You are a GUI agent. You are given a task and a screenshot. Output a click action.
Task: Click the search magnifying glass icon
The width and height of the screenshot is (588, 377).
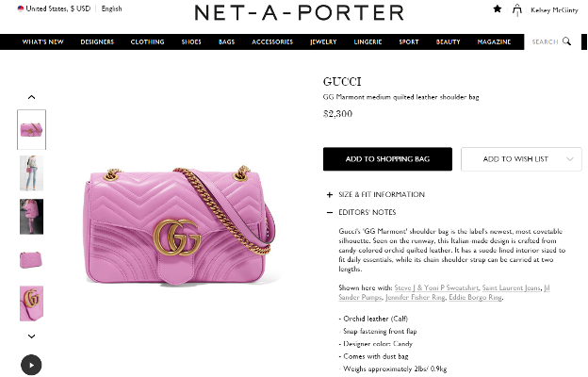566,41
